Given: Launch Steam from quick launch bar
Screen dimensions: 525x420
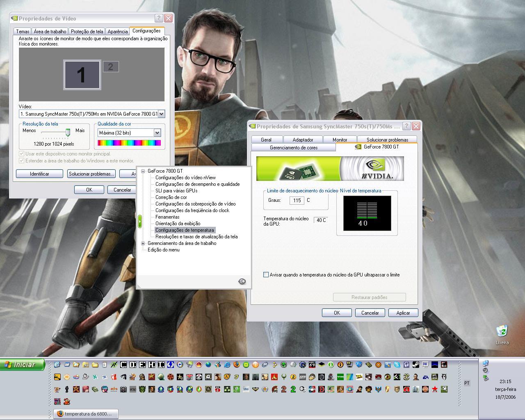Looking at the screenshot, I should pyautogui.click(x=416, y=365).
